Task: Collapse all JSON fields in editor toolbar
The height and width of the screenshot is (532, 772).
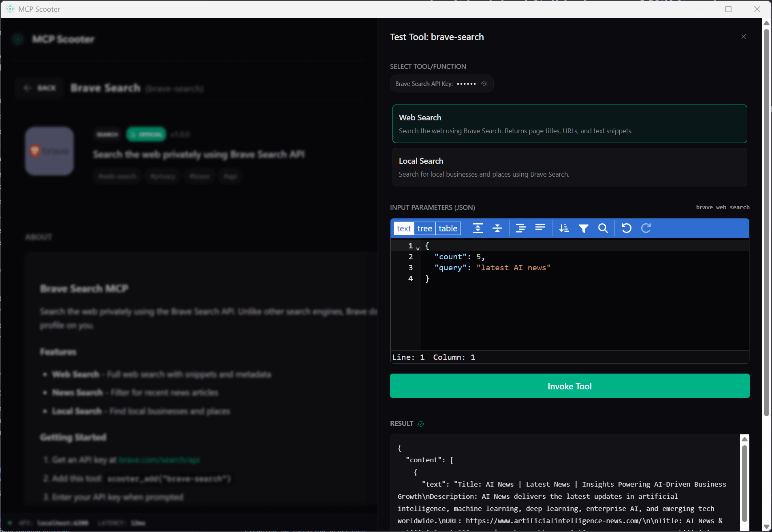Action: pos(497,228)
